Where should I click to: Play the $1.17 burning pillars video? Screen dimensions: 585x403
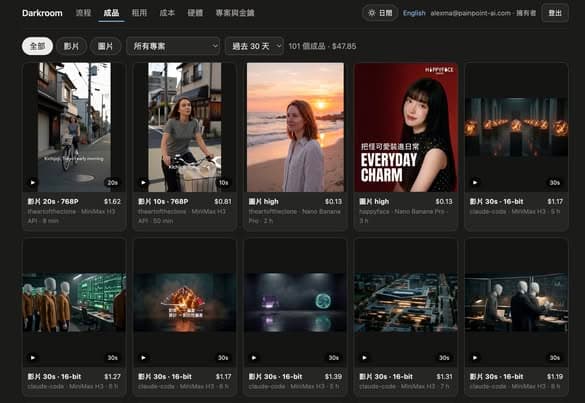tap(475, 182)
